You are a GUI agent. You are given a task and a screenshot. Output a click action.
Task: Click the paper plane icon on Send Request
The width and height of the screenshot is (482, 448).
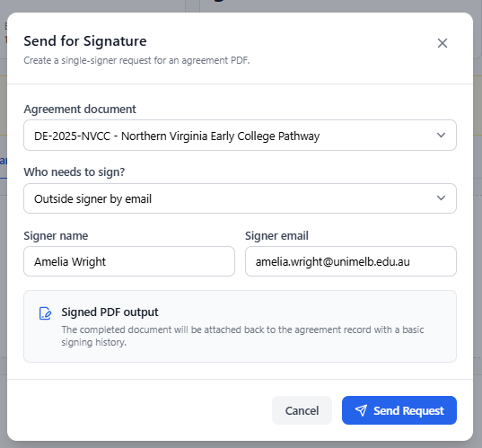point(361,410)
